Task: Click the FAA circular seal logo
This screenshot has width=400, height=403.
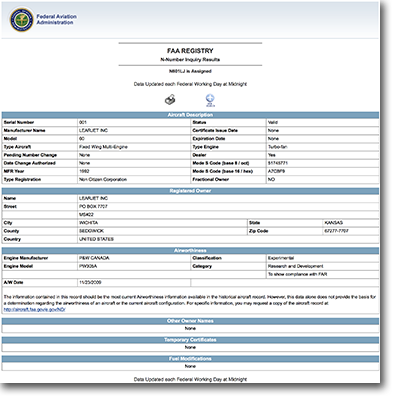Action: point(22,20)
